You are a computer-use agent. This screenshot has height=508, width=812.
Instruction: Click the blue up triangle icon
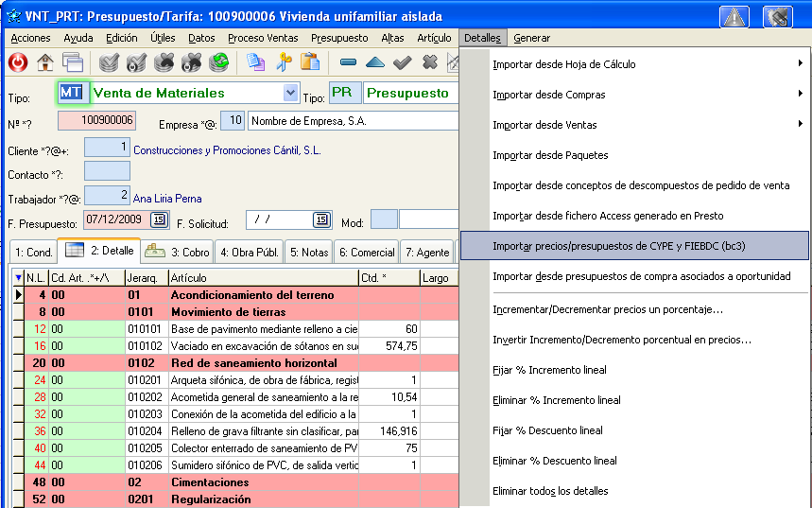[x=375, y=62]
